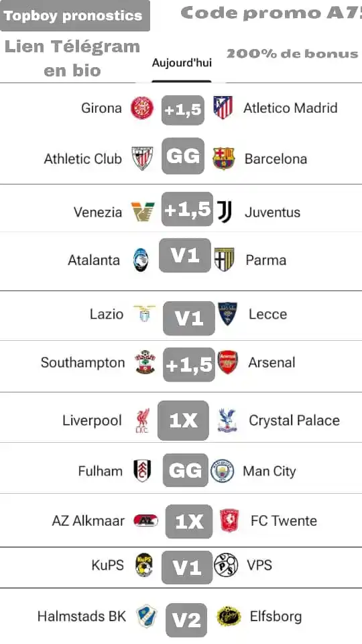Click the Elfsborg club logo

pyautogui.click(x=229, y=616)
